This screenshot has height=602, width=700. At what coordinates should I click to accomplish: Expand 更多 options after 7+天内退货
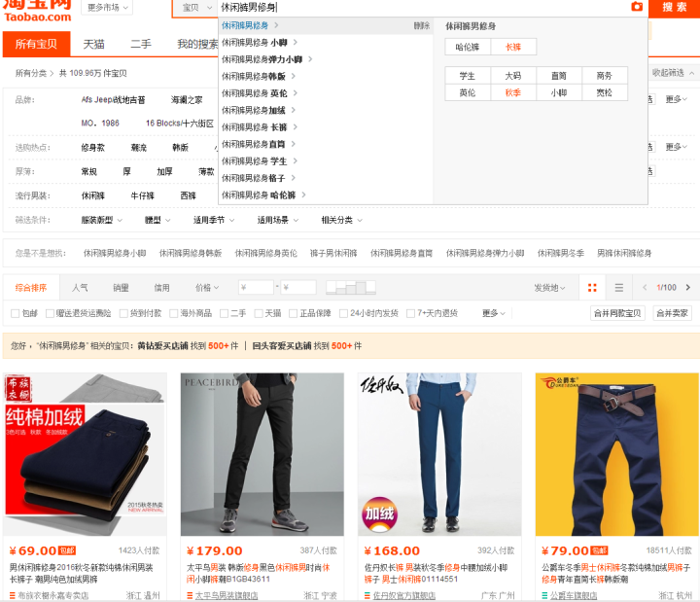[493, 313]
